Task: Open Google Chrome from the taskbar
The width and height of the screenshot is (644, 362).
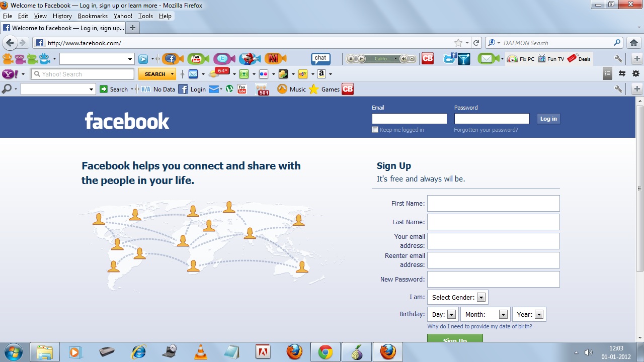Action: point(326,352)
